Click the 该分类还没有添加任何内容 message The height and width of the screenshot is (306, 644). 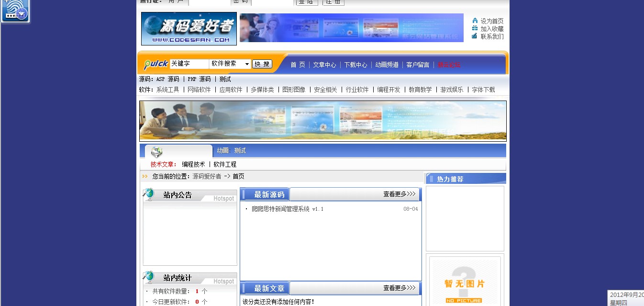pos(278,302)
